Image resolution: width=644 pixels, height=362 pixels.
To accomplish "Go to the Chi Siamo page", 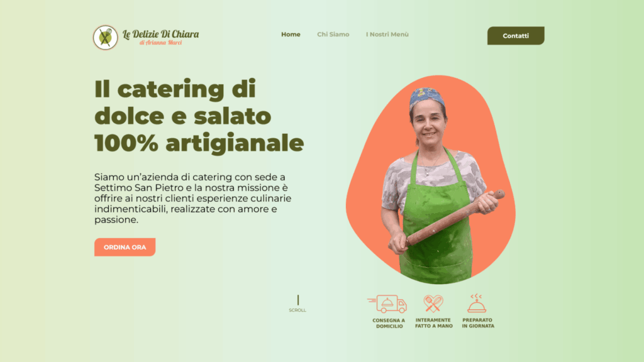I will coord(333,35).
